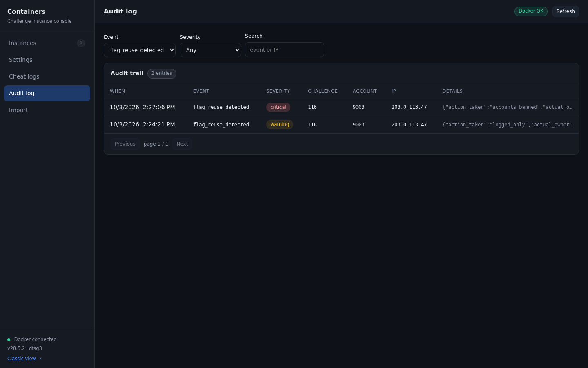Click the Refresh button
The height and width of the screenshot is (368, 588).
click(x=566, y=11)
